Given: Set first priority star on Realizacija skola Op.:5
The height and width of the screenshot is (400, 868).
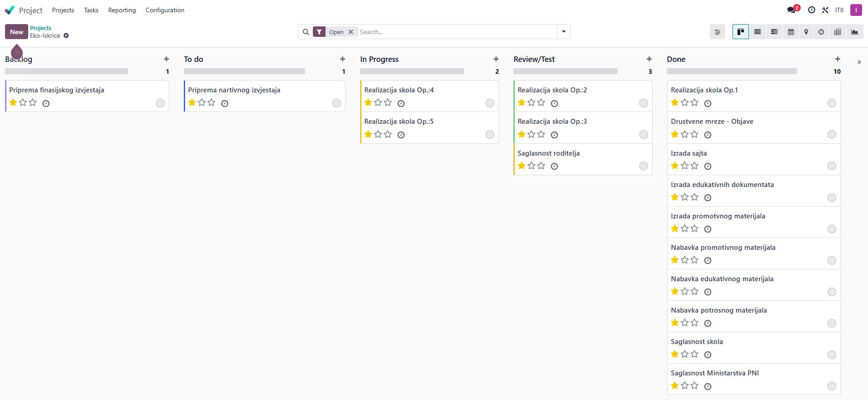Looking at the screenshot, I should pyautogui.click(x=368, y=134).
